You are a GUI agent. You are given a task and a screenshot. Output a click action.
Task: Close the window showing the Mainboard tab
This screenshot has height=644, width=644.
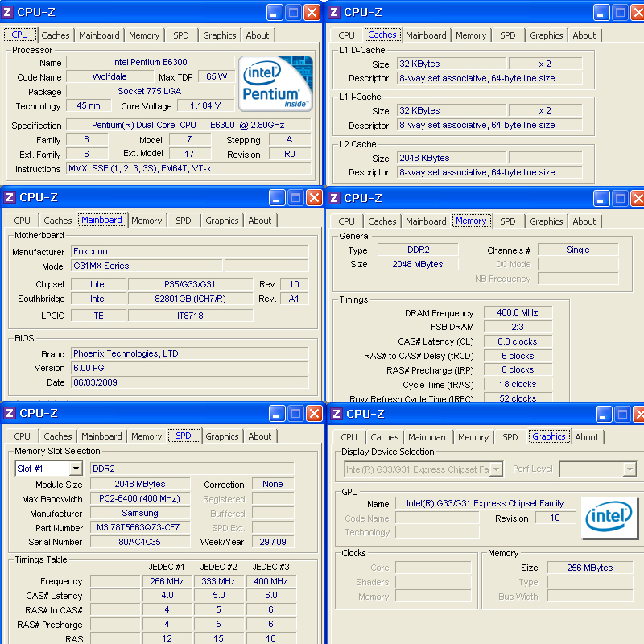[x=314, y=197]
